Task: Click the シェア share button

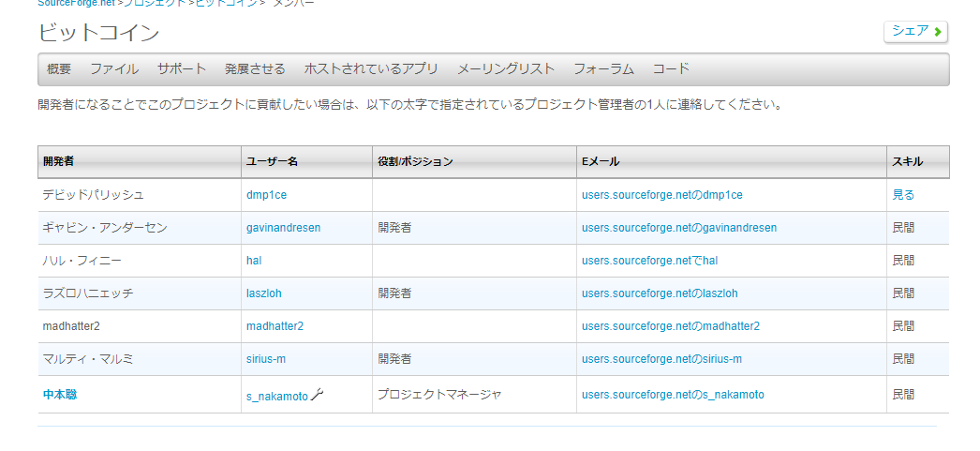Action: pyautogui.click(x=915, y=31)
